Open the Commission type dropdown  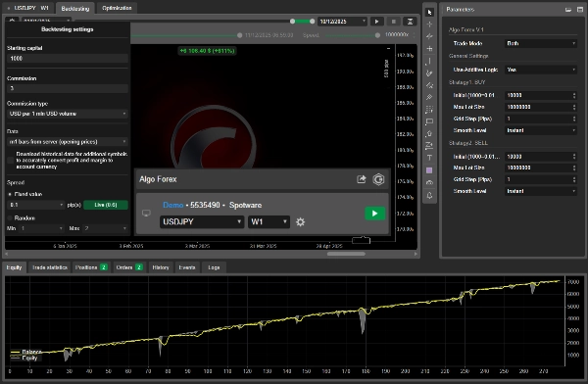coord(68,114)
